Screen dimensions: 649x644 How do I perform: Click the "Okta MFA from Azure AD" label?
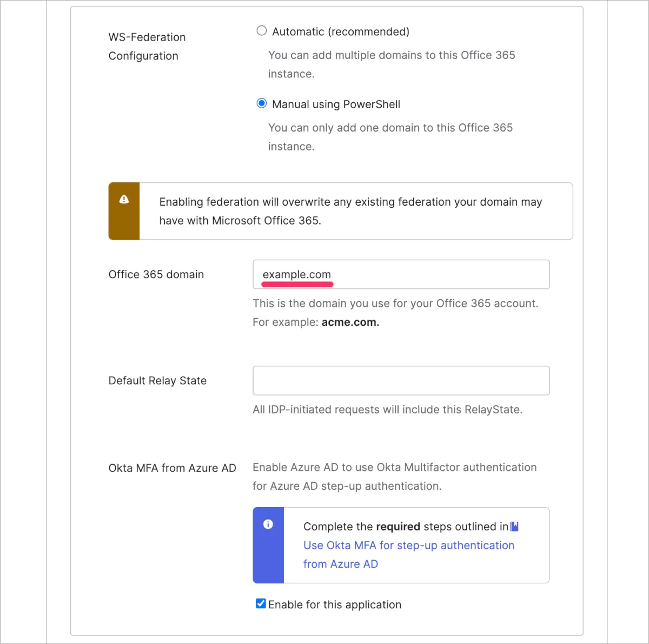click(x=172, y=468)
